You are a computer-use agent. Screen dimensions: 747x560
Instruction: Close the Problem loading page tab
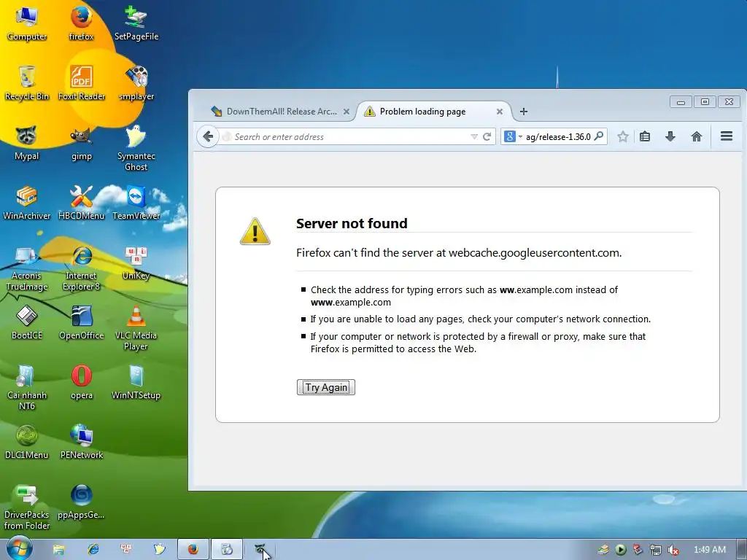tap(499, 112)
